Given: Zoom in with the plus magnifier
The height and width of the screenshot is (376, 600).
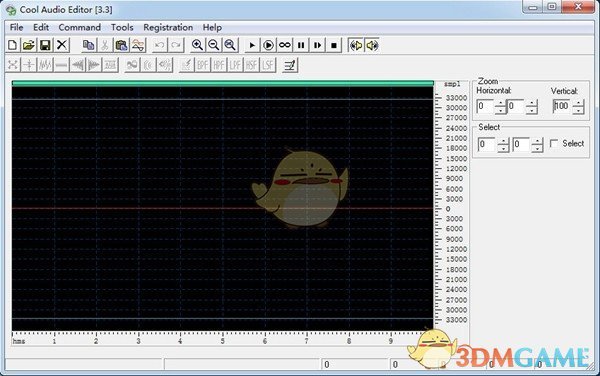Looking at the screenshot, I should click(197, 45).
